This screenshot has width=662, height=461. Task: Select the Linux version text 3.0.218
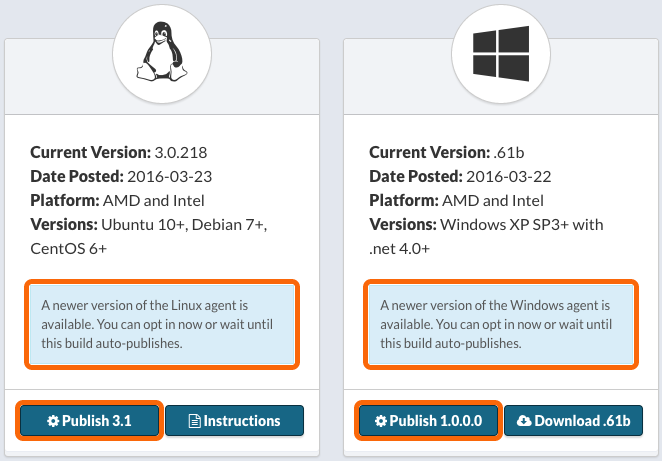(181, 152)
